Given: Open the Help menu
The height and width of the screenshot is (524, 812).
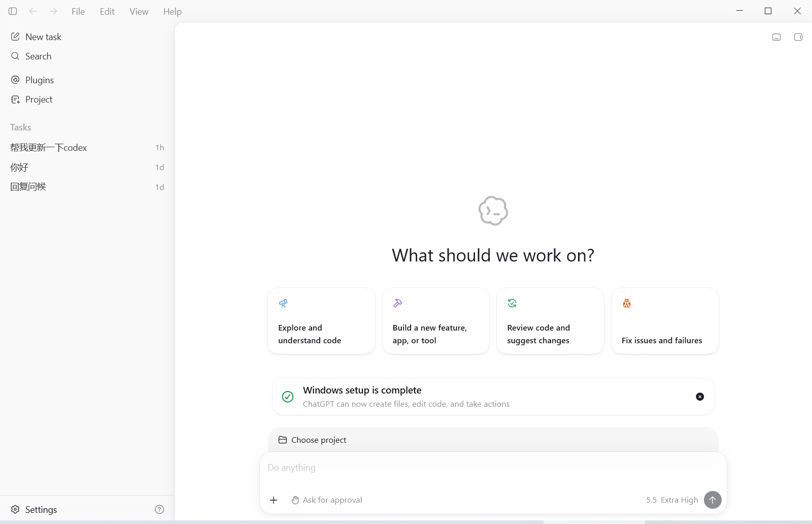Looking at the screenshot, I should 173,11.
